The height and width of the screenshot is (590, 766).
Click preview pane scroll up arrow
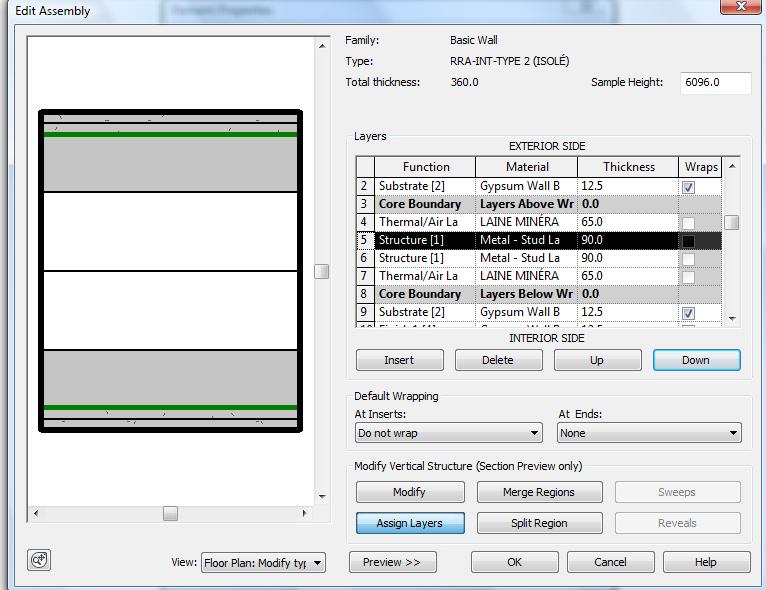point(322,46)
